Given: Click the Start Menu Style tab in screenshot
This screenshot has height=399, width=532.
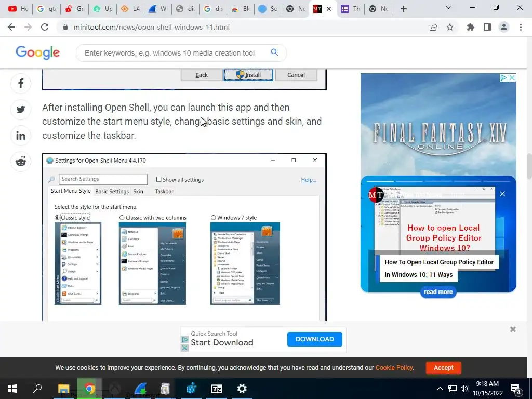Looking at the screenshot, I should (x=71, y=191).
